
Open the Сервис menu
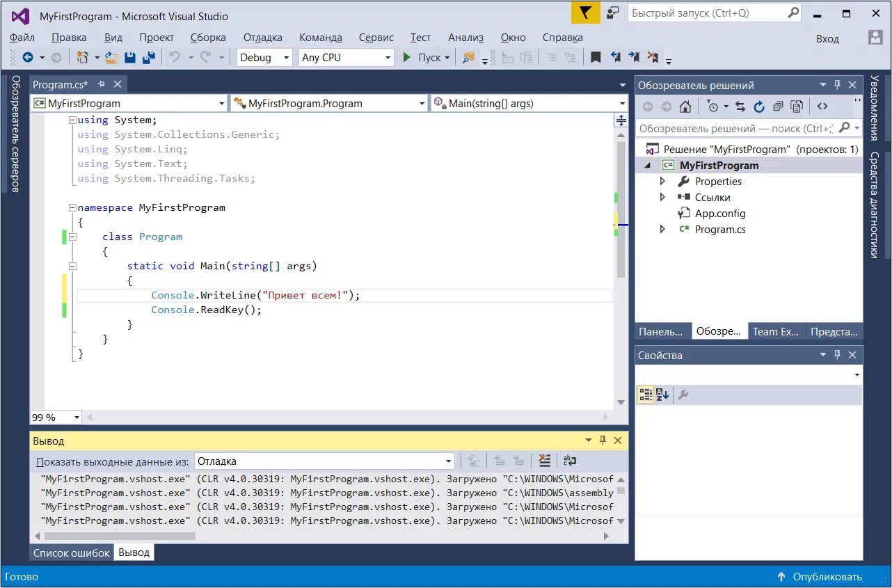[x=376, y=38]
